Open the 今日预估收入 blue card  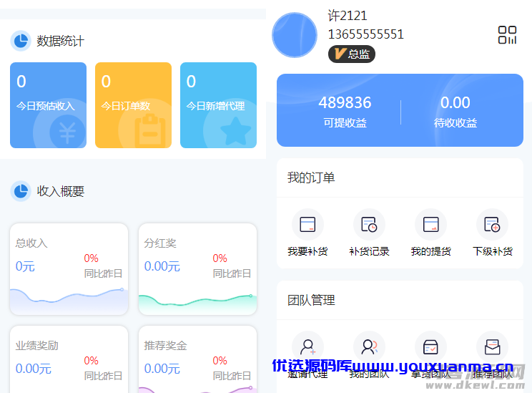(48, 105)
